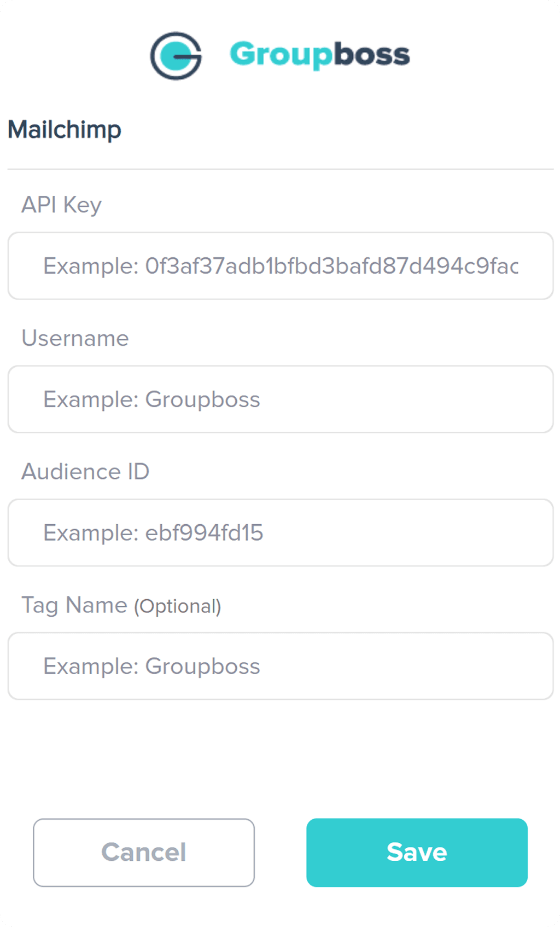Click the (Optional) note beside Tag Name
This screenshot has width=560, height=927.
pos(178,606)
